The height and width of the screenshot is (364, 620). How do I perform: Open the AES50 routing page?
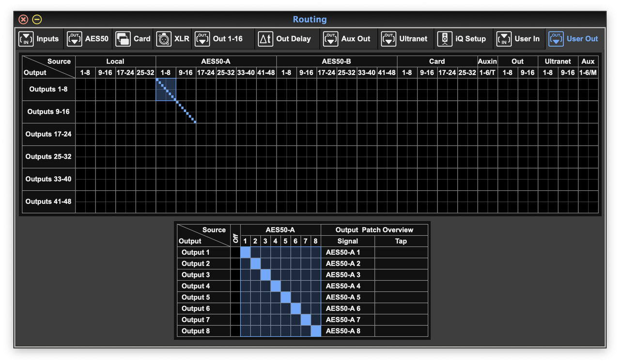point(88,39)
